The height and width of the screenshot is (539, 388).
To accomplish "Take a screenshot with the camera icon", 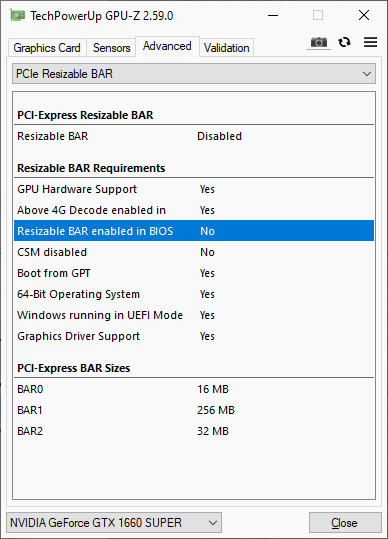I will [319, 43].
